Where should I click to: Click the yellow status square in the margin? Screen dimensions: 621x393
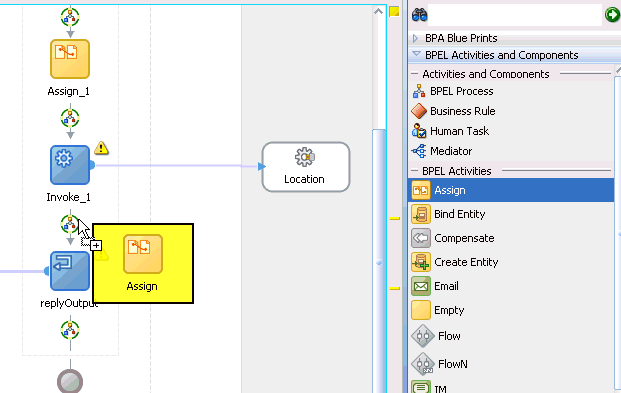pos(394,11)
